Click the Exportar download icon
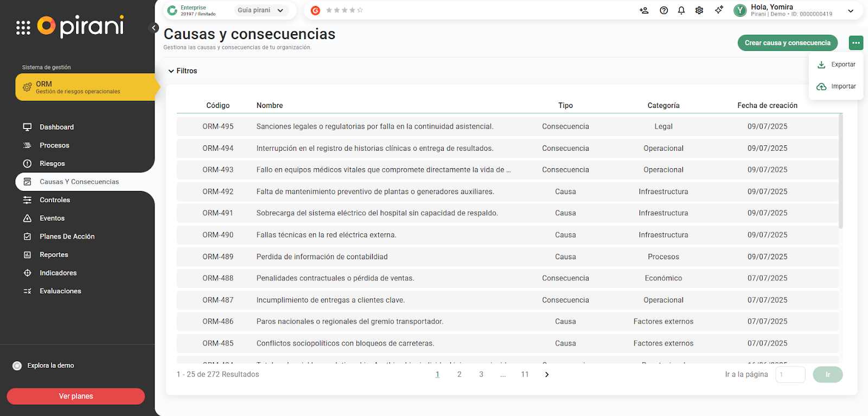868x416 pixels. (821, 65)
